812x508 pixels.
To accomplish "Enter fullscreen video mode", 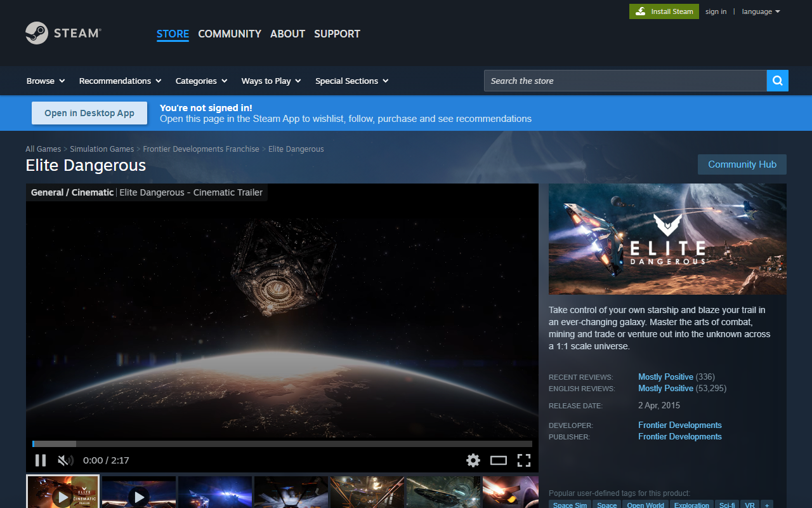I will [x=524, y=460].
